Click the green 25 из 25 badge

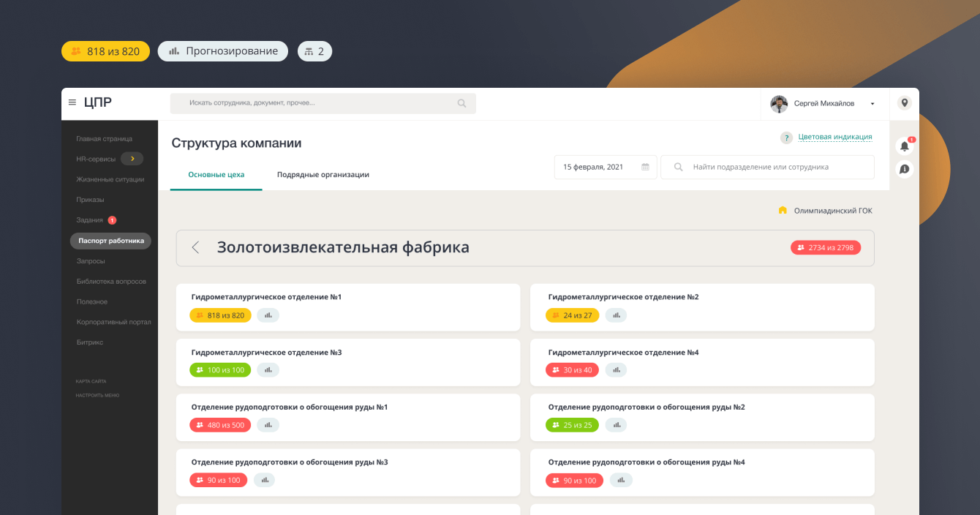coord(572,425)
